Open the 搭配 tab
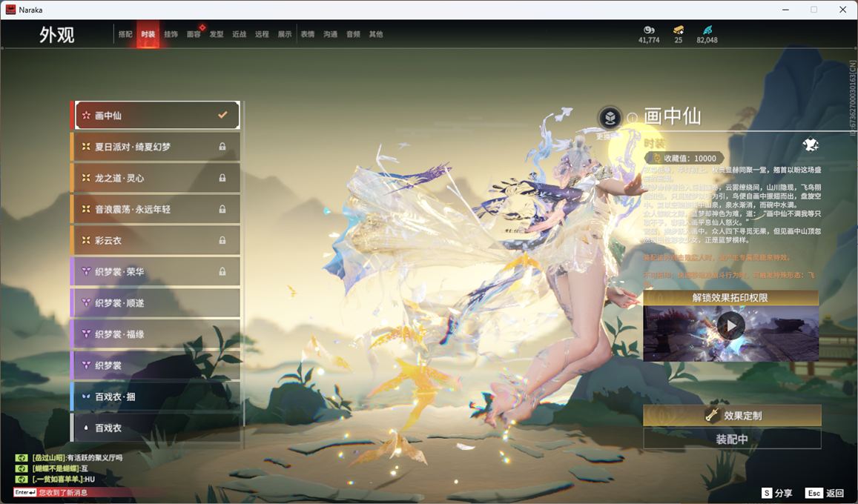The image size is (858, 504). coord(125,34)
